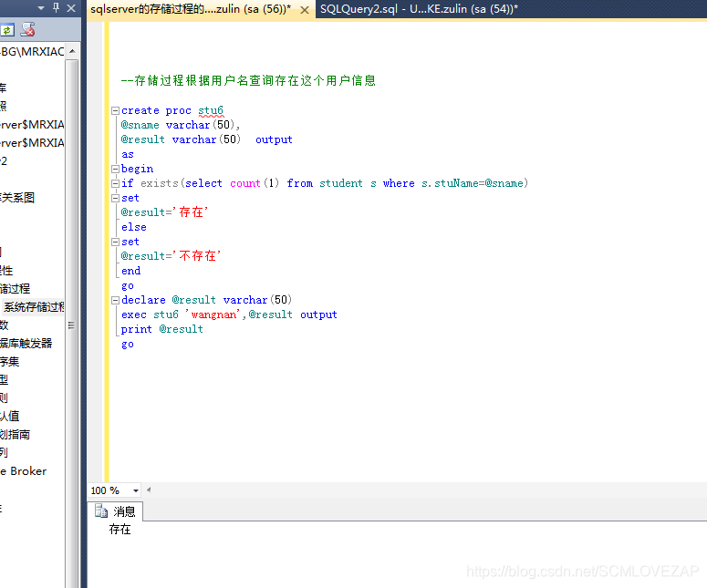Collapse the create proc stu6 code block
Image resolution: width=707 pixels, height=588 pixels.
click(x=115, y=110)
